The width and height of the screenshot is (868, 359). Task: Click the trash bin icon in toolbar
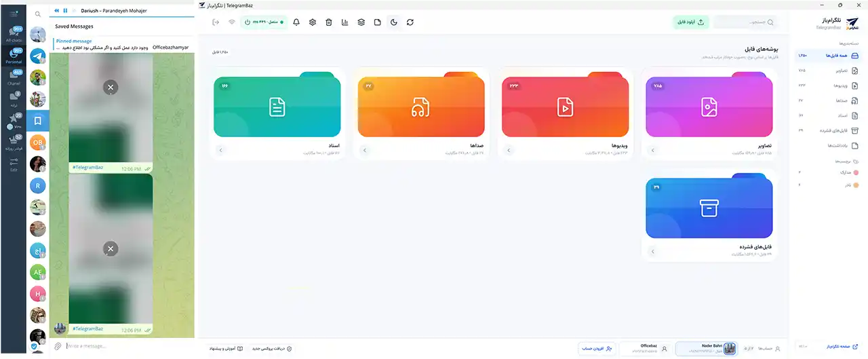tap(329, 22)
